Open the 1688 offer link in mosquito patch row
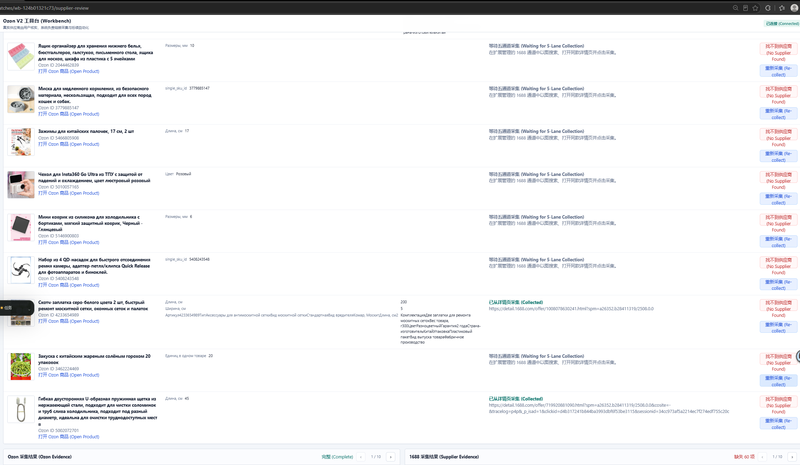Screen dimensions: 800x465 (x=571, y=309)
